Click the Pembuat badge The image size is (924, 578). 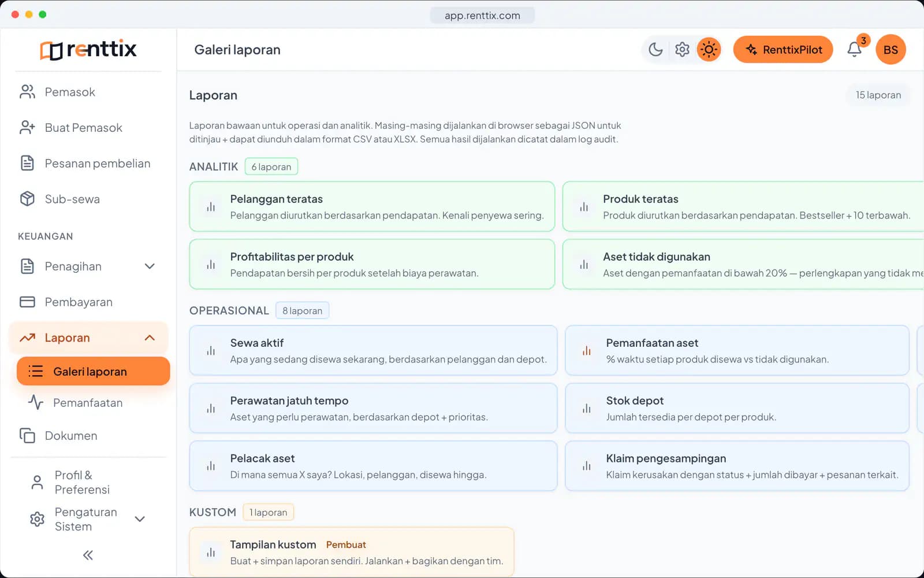coord(346,544)
